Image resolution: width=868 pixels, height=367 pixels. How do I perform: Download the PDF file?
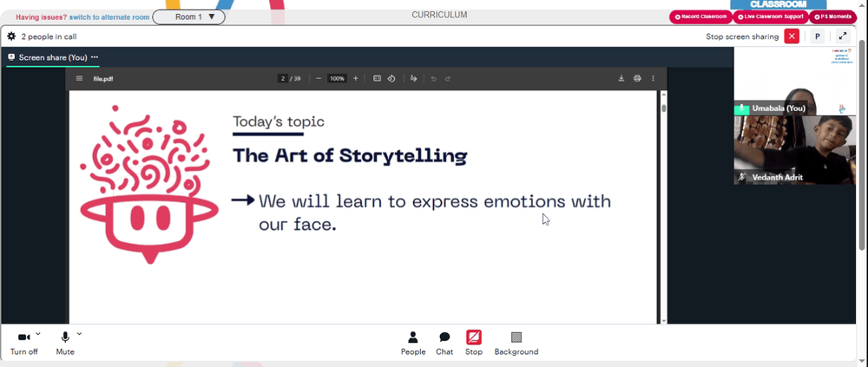pyautogui.click(x=621, y=79)
